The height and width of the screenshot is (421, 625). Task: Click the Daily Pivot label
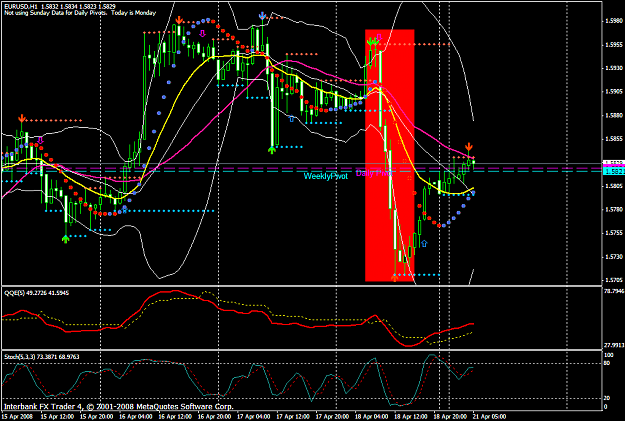point(374,173)
